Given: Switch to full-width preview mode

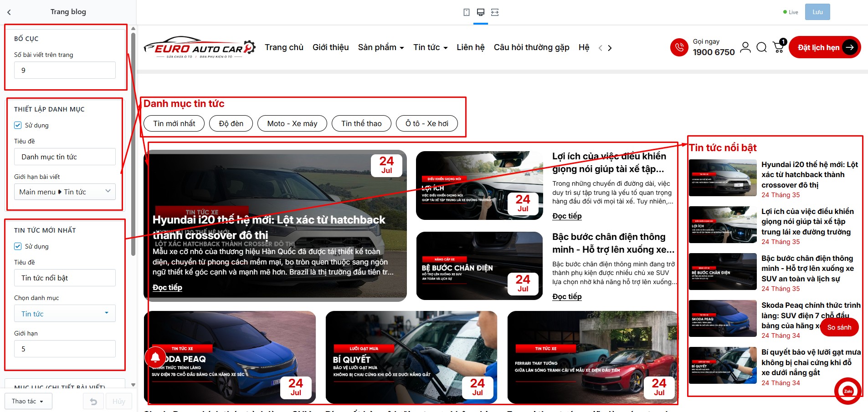Looking at the screenshot, I should [x=495, y=12].
